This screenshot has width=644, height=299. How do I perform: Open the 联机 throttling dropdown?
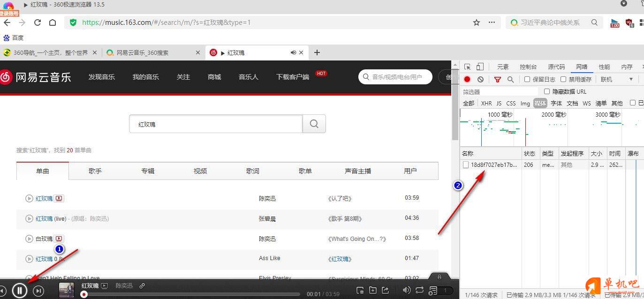coord(617,80)
